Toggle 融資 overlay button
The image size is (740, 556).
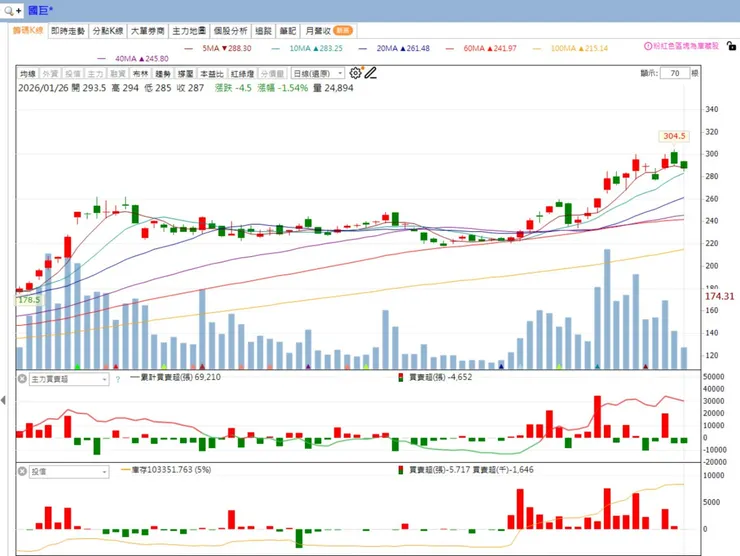point(118,74)
